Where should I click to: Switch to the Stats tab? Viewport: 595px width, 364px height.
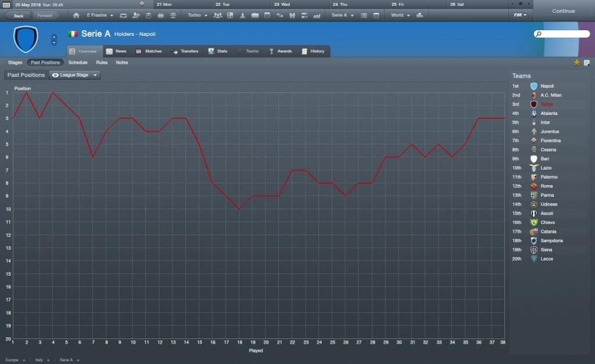[x=218, y=51]
